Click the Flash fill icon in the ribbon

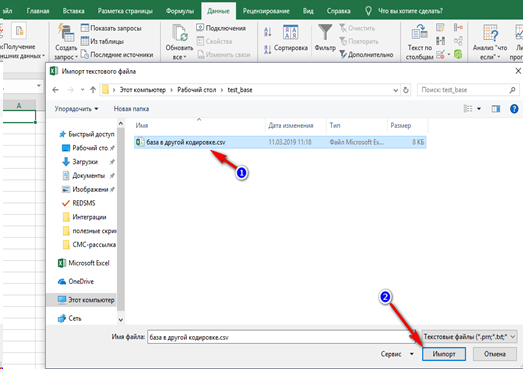[441, 28]
